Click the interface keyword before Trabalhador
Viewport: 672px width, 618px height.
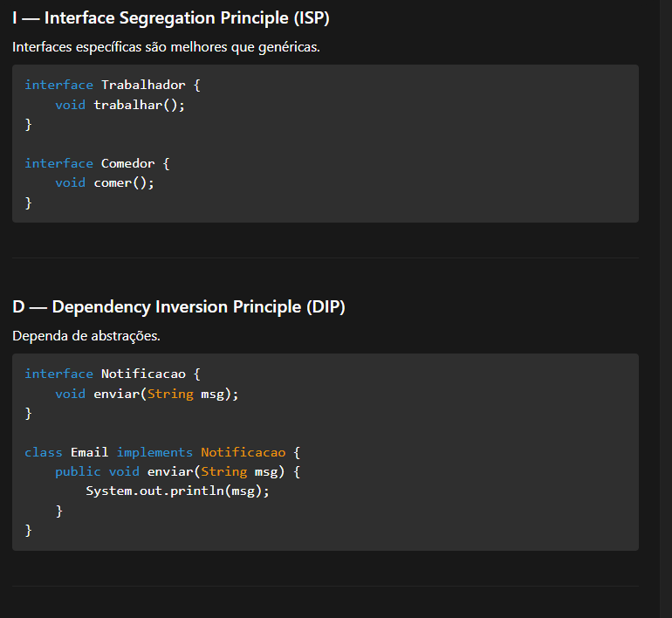tap(58, 85)
